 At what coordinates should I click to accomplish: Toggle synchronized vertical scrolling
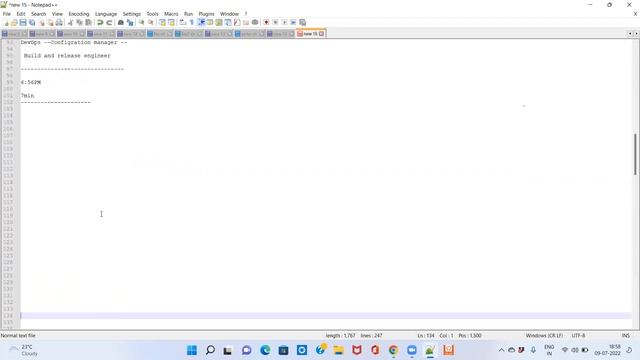click(162, 22)
